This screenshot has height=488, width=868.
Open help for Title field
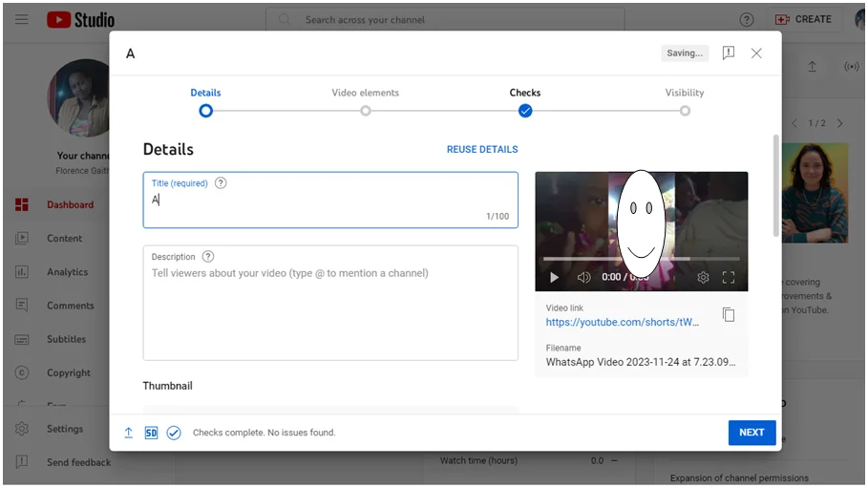coord(221,183)
